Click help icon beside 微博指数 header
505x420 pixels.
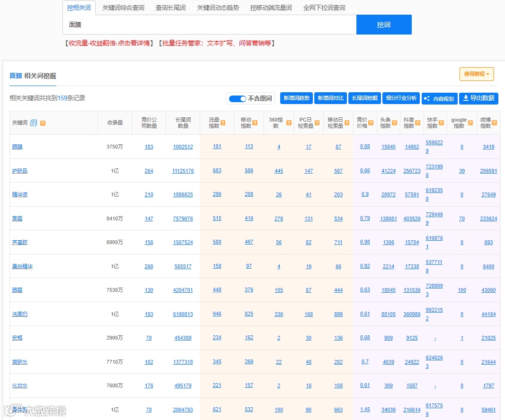495,122
